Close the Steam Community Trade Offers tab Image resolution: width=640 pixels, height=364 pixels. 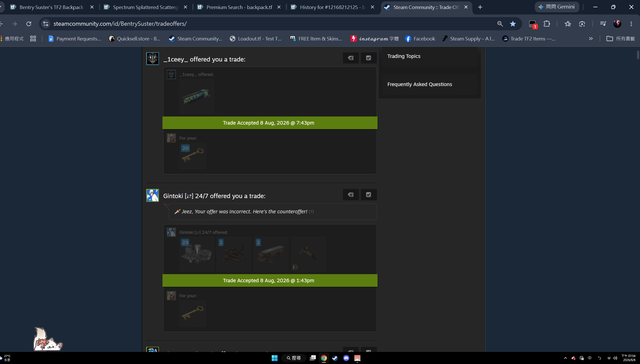[x=466, y=7]
